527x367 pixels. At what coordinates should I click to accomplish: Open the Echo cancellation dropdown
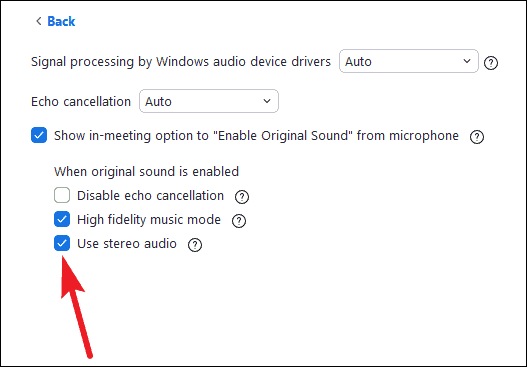tap(209, 101)
